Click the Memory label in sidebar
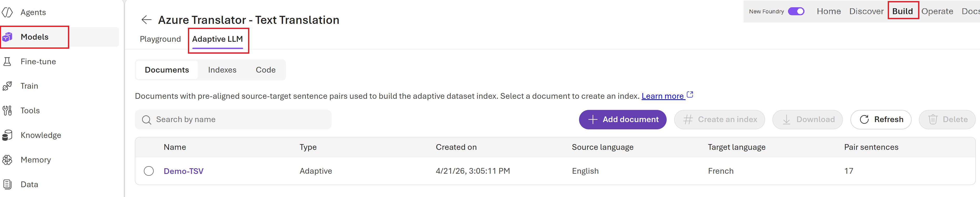Viewport: 980px width, 197px height. point(36,160)
